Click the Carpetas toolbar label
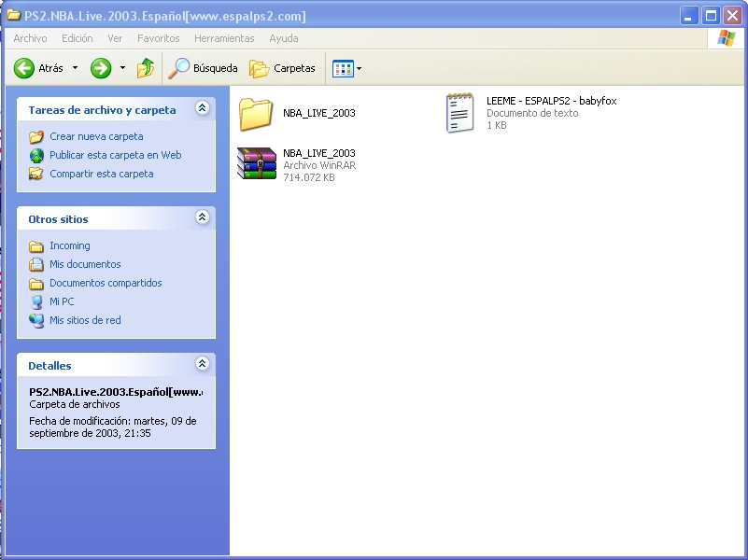Viewport: 748px width, 560px height. 294,68
